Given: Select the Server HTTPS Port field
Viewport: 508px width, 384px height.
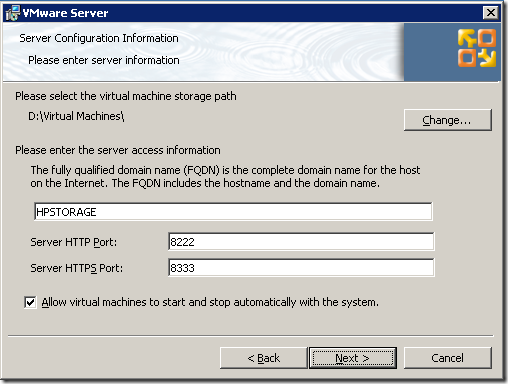Looking at the screenshot, I should [301, 268].
